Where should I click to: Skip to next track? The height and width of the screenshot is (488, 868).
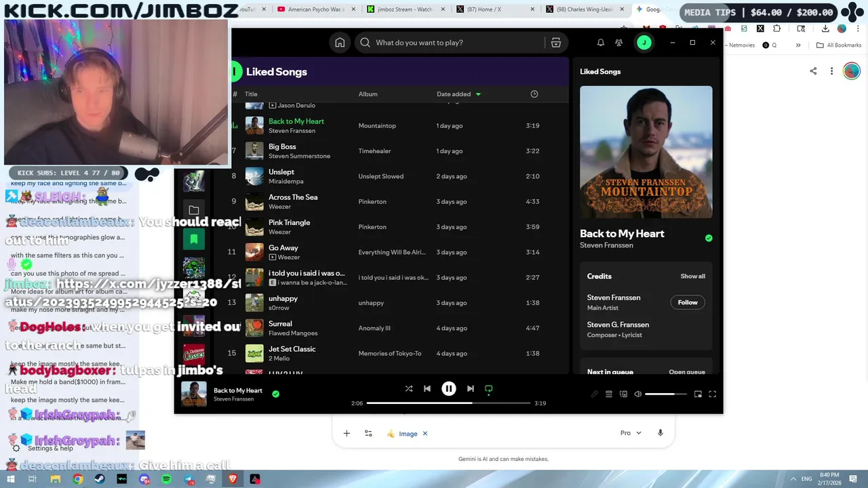point(471,389)
